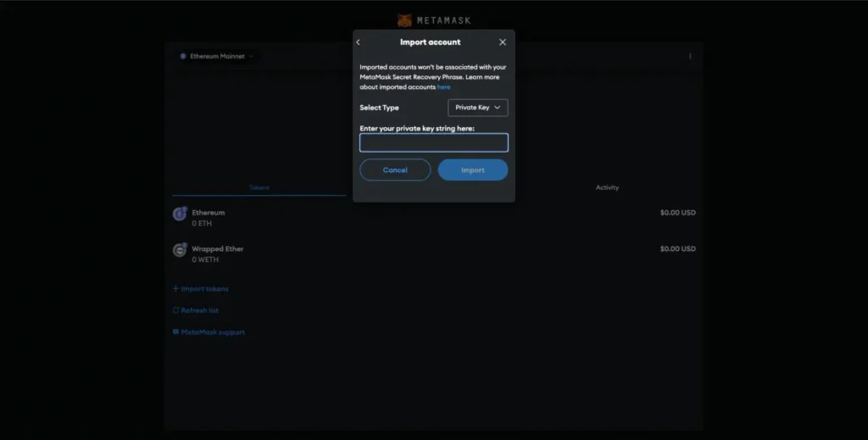Open the Ethereum Mainnet network selector
Screen dimensions: 868x440
(217, 56)
